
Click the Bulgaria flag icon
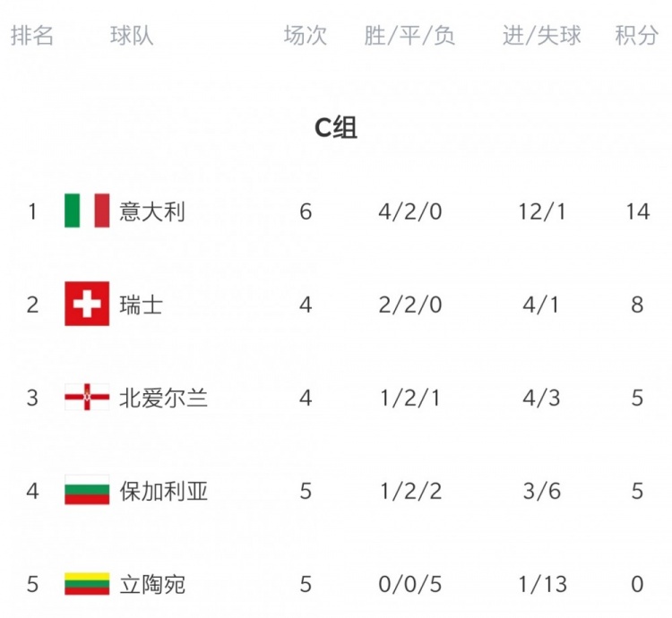point(87,490)
